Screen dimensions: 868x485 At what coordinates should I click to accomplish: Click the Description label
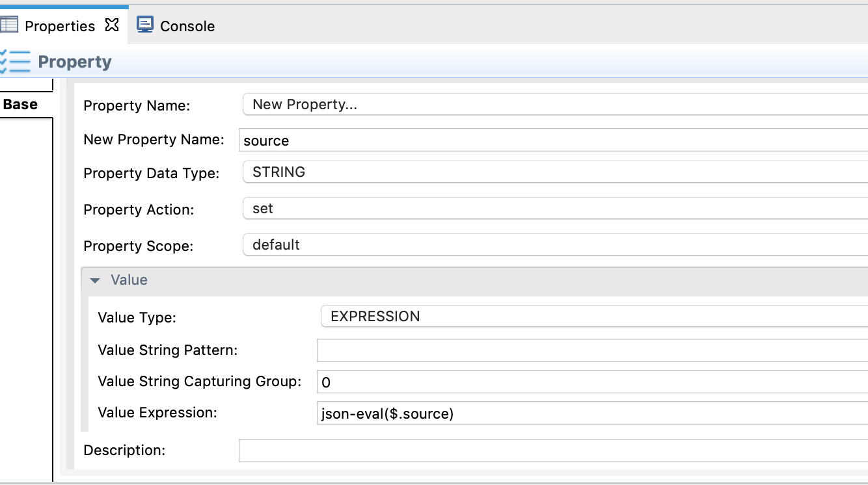tap(124, 450)
